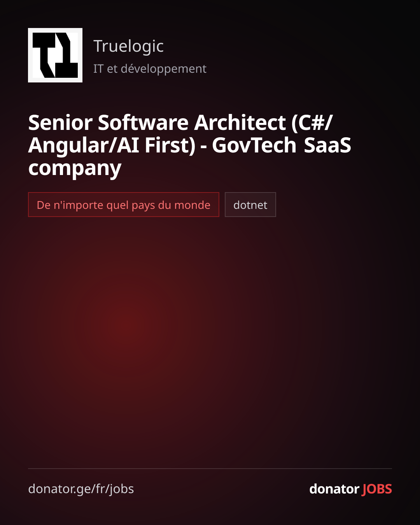Screen dimensions: 420x525
Task: Open the donator.ge/fr/jobs URL
Action: point(81,489)
